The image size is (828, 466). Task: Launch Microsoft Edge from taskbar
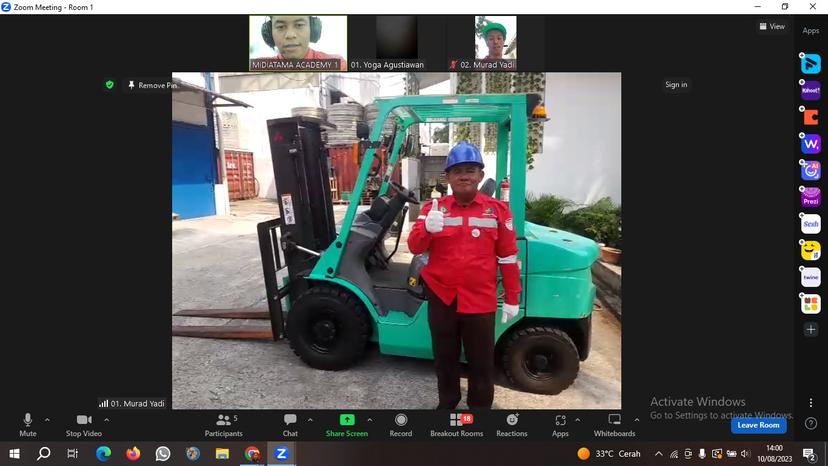click(x=103, y=453)
